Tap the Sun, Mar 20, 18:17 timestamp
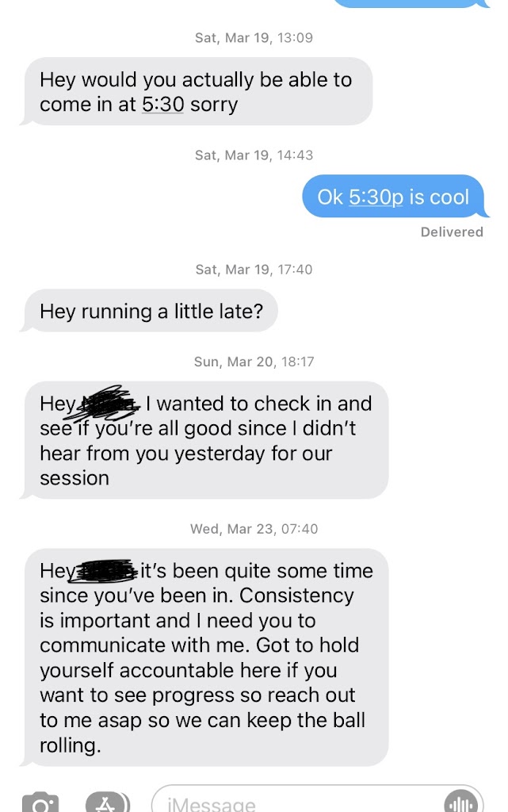This screenshot has height=812, width=508. click(x=254, y=362)
